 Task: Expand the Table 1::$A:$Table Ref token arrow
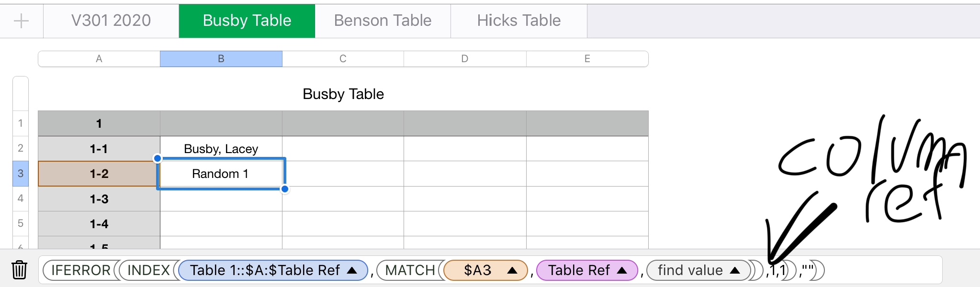352,270
